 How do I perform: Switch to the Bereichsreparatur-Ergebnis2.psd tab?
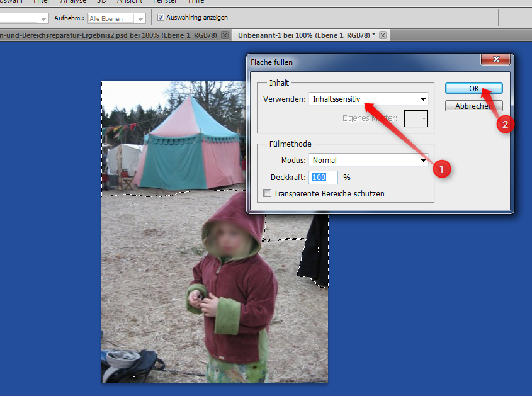pyautogui.click(x=107, y=35)
